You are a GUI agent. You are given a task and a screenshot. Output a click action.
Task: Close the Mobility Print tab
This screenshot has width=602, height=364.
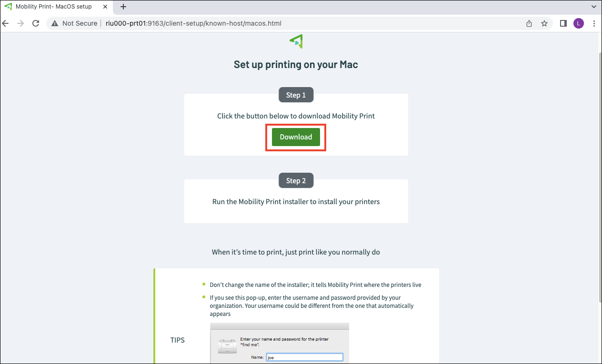click(x=105, y=7)
